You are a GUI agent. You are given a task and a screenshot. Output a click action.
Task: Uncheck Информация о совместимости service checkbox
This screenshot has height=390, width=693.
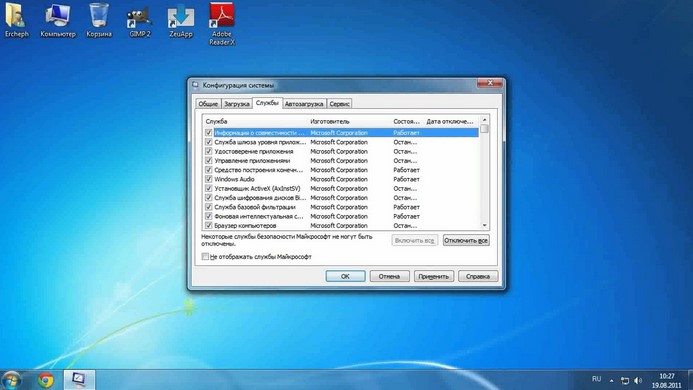209,133
